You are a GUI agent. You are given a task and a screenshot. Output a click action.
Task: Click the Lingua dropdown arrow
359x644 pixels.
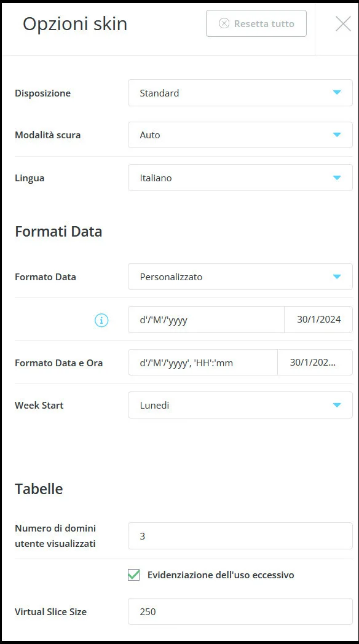[337, 178]
